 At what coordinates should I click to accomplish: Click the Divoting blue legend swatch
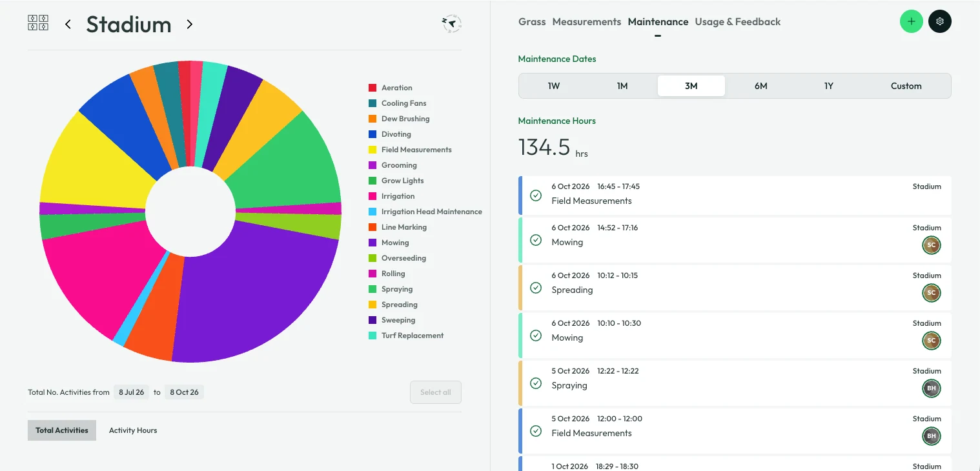pyautogui.click(x=373, y=134)
